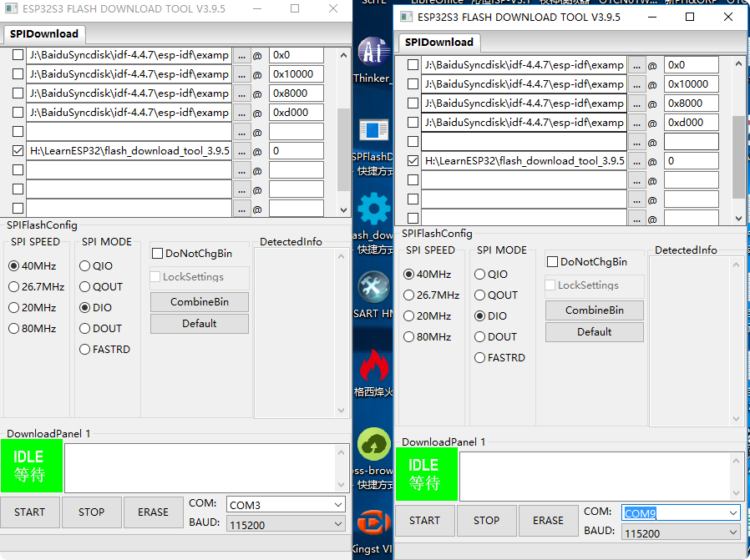Viewport: 750px width, 560px height.
Task: Select DOUT SPI mode in the COM9 window
Action: point(495,337)
